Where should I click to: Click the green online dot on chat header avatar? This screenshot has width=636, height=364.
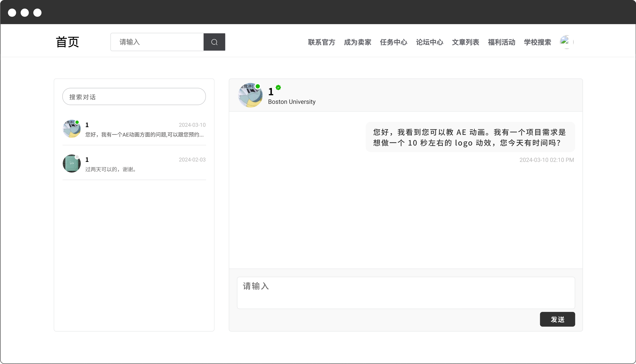258,86
